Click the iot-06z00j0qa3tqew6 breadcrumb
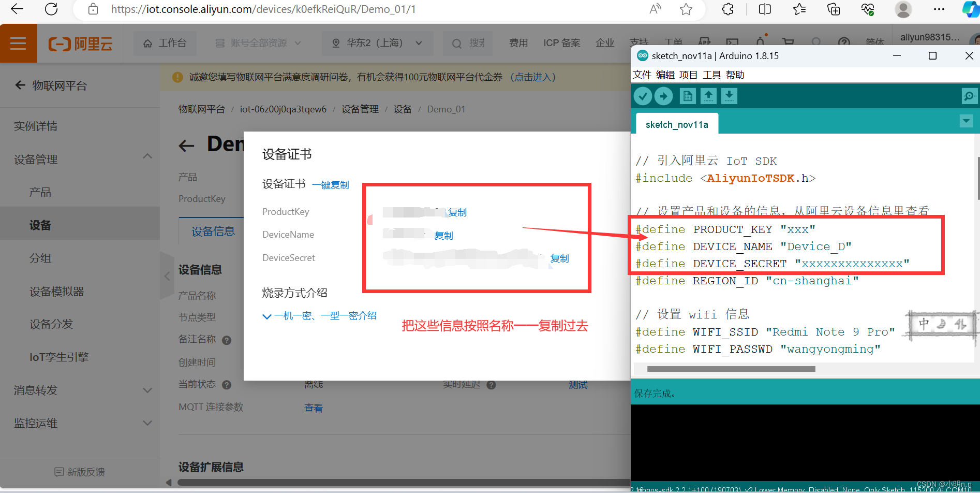 (x=283, y=109)
